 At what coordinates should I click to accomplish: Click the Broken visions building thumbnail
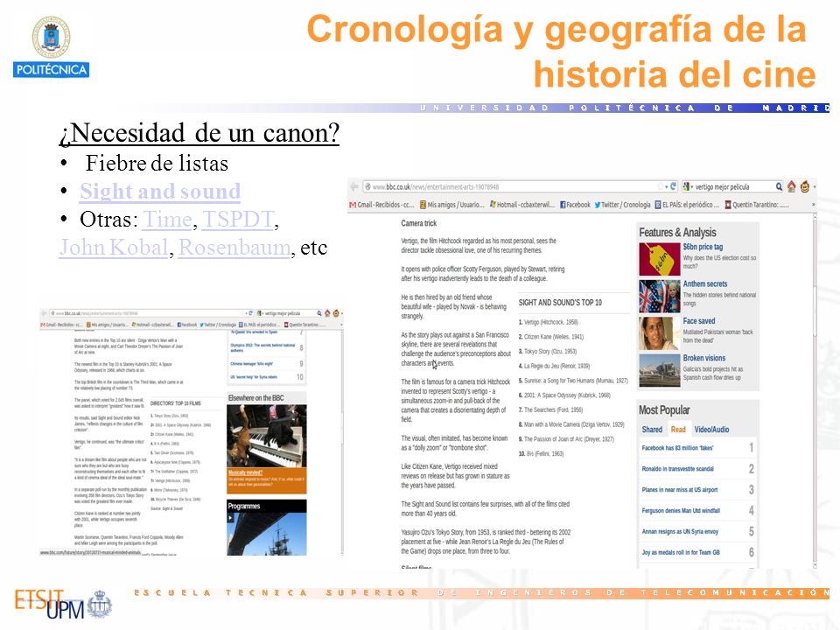660,369
